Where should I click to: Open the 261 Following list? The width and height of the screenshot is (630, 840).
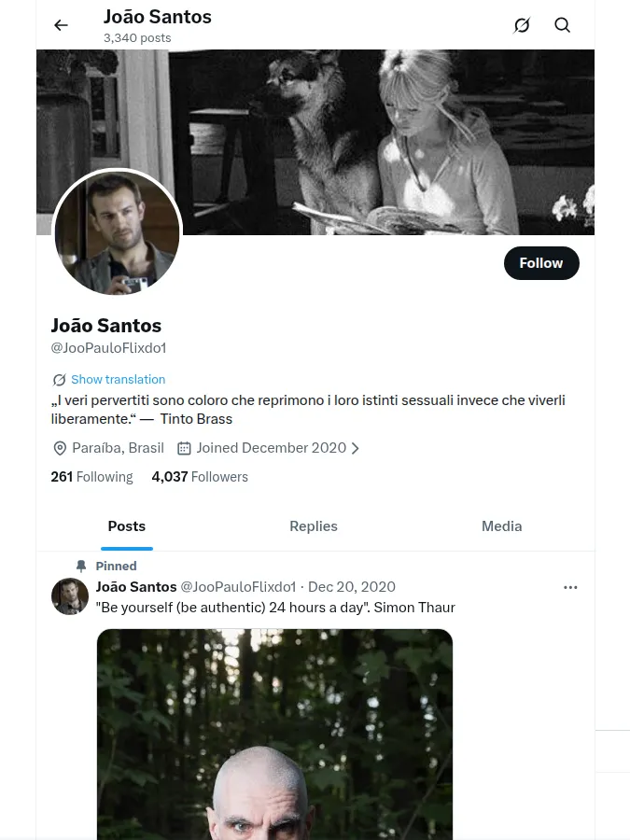(x=91, y=477)
